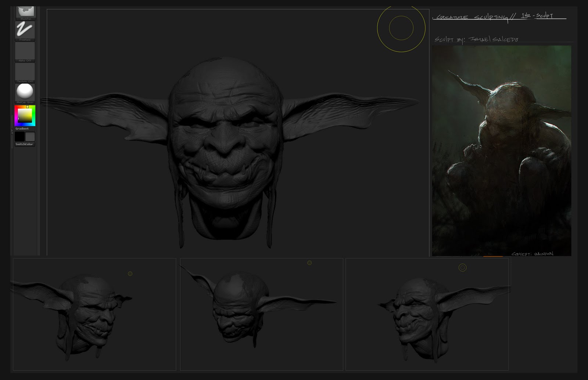Click the 'Concept: Unknown' caption
Image resolution: width=588 pixels, height=380 pixels.
tap(532, 253)
